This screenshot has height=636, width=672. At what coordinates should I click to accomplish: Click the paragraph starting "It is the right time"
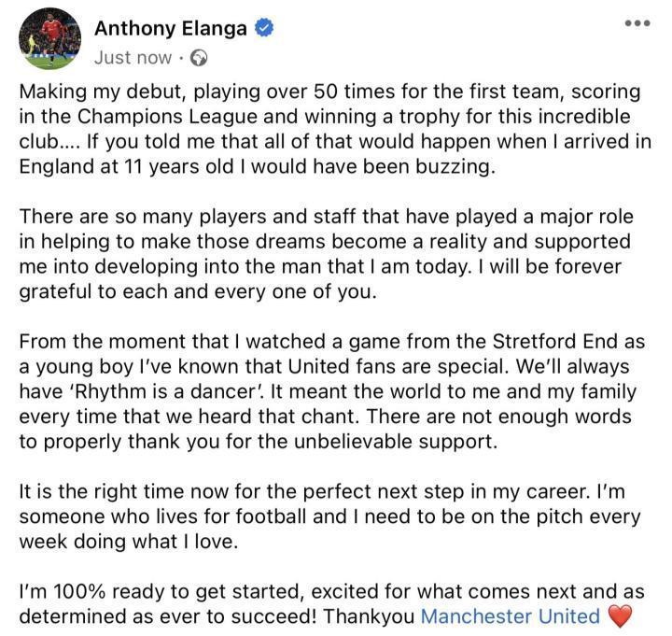(x=327, y=516)
